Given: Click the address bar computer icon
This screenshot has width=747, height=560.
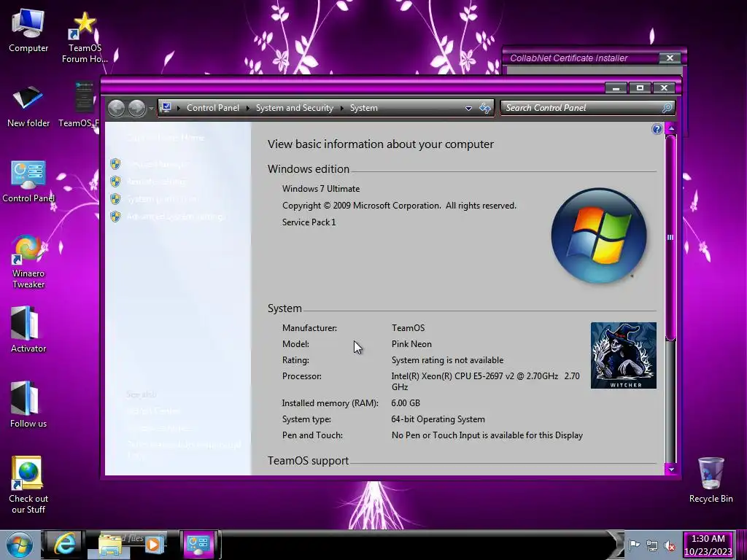Looking at the screenshot, I should pyautogui.click(x=166, y=108).
